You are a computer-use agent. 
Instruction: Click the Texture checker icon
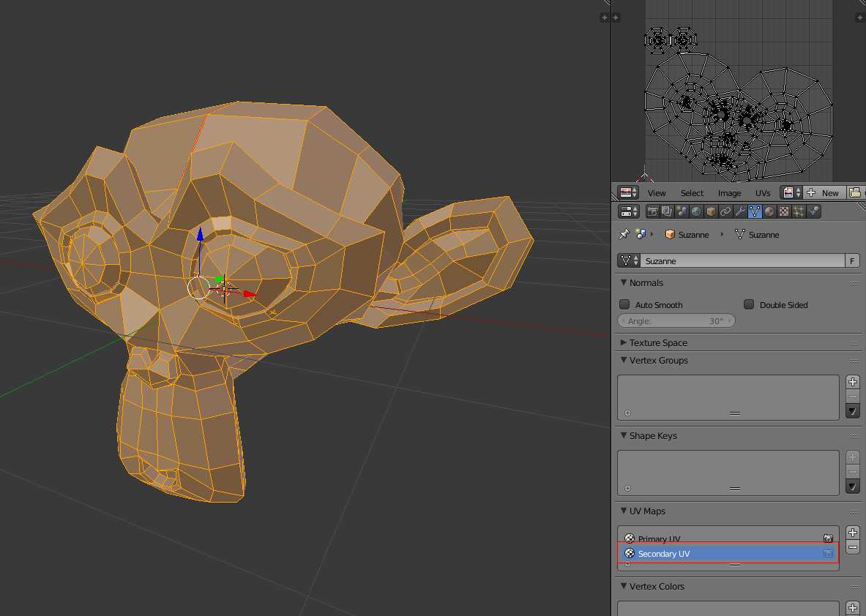coord(785,211)
